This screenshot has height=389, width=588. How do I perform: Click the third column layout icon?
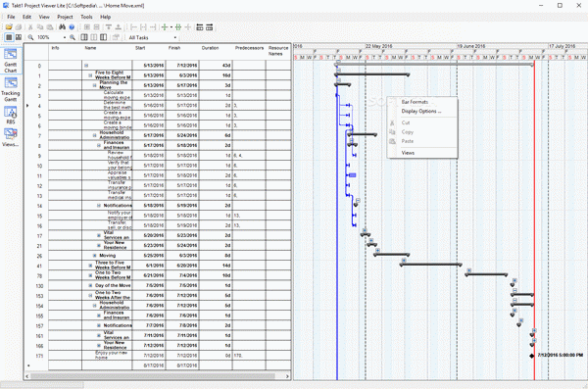point(103,37)
